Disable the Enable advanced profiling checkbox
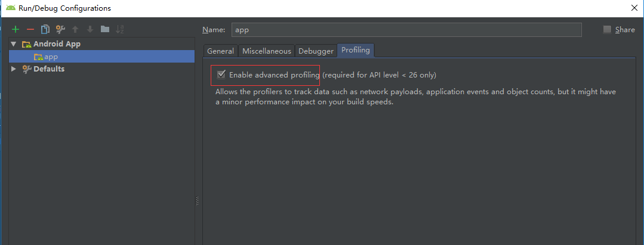 (x=221, y=75)
